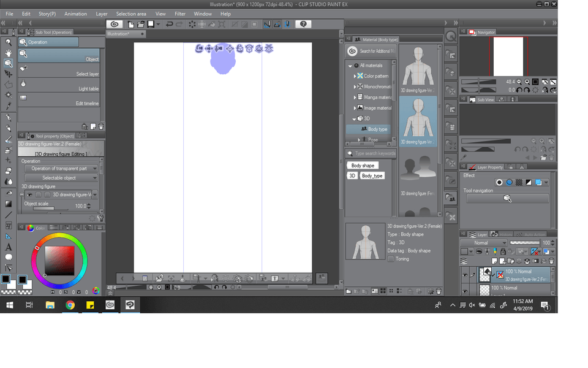This screenshot has height=368, width=588.
Task: Click the Help question mark icon
Action: [303, 25]
